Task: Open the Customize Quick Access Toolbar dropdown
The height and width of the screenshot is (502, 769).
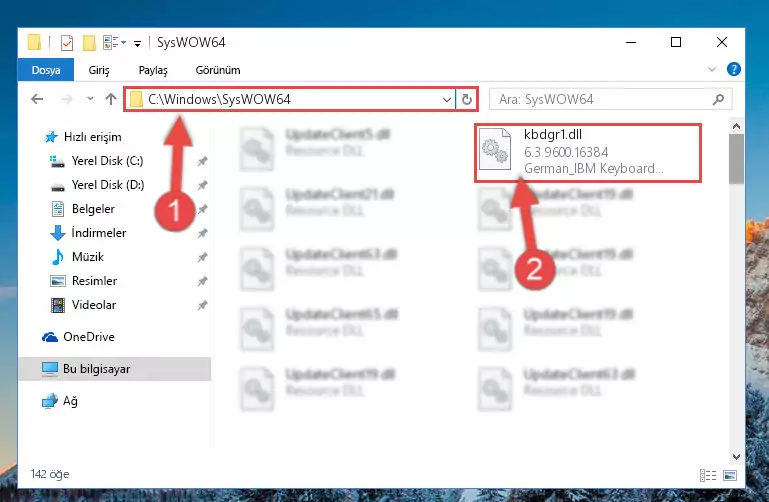Action: click(137, 44)
